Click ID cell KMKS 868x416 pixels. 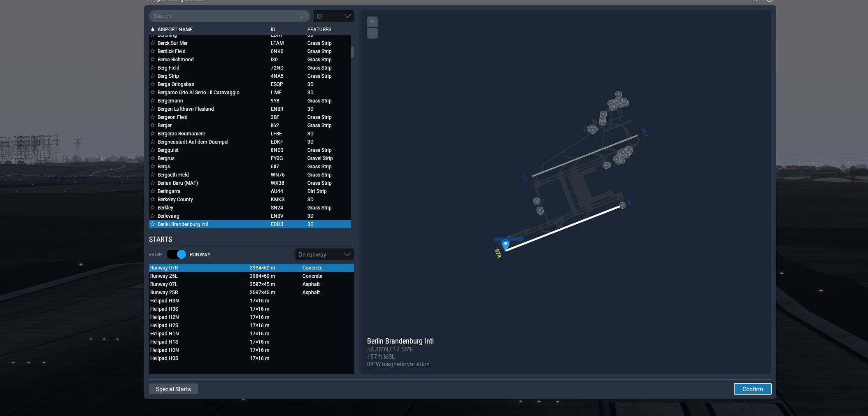pos(277,200)
